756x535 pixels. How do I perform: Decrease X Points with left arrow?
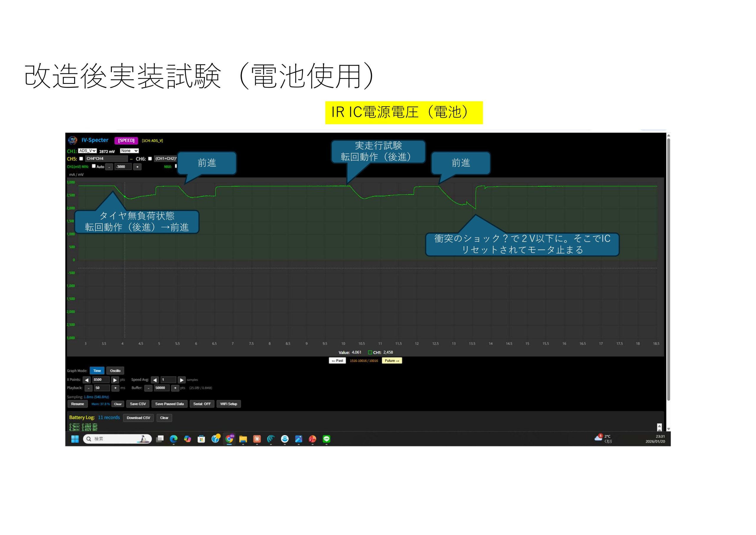pyautogui.click(x=87, y=380)
